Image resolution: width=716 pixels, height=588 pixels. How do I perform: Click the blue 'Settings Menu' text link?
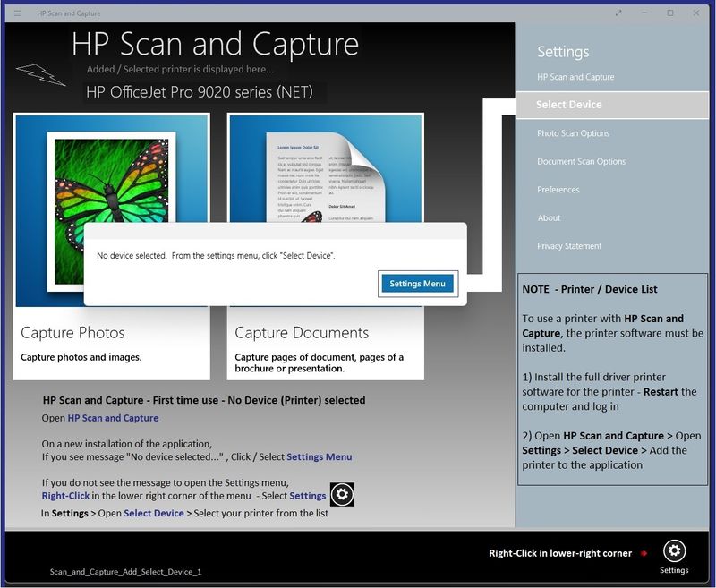[x=320, y=456]
